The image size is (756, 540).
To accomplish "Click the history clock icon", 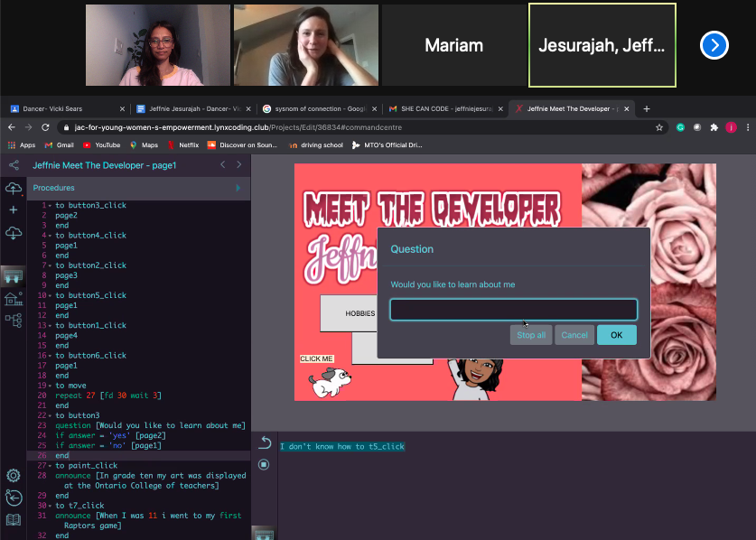I will (13, 498).
